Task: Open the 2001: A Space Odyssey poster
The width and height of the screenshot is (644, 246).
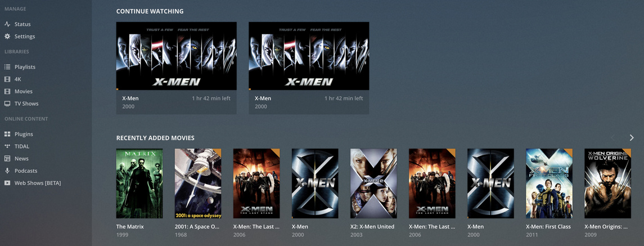Action: 198,184
